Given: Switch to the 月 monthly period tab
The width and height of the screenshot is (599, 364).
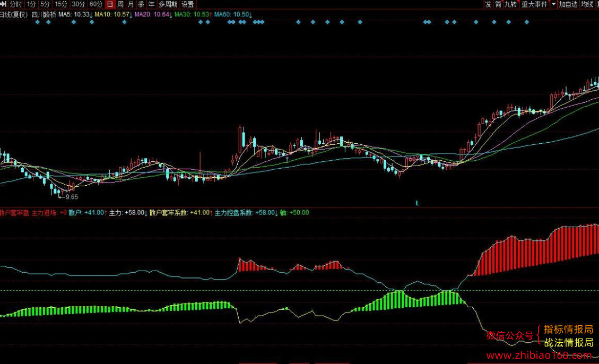Looking at the screenshot, I should coord(131,4).
